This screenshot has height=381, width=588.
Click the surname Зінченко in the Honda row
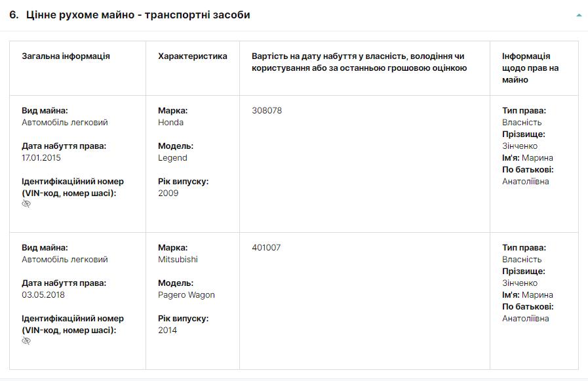(x=520, y=146)
